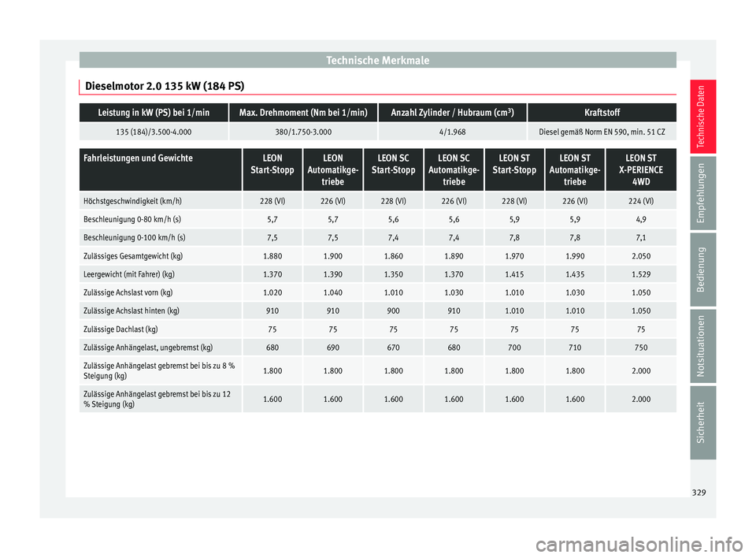Click the Beschleunigung 0-100 km/h (s) row label
Viewport: 756px width, 558px height.
[x=135, y=238]
